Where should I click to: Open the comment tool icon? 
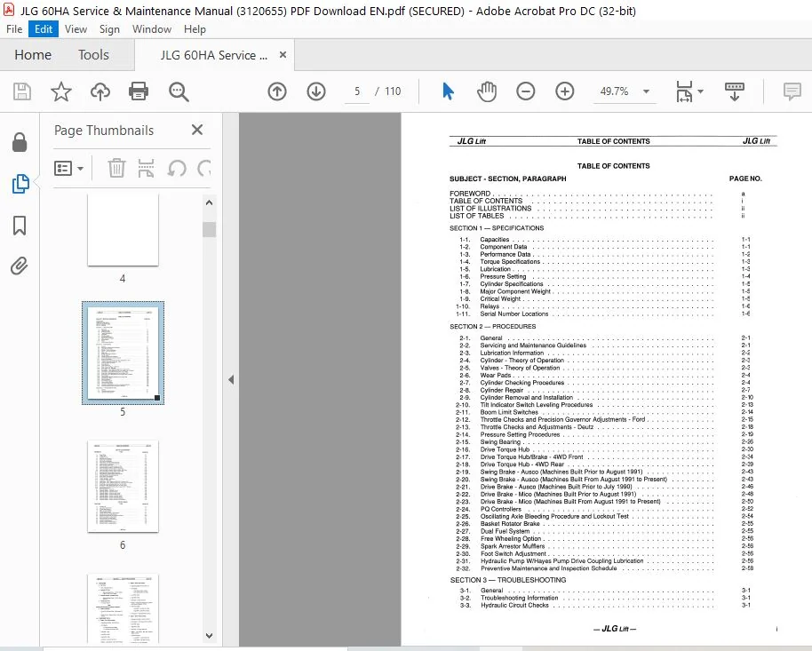tap(792, 91)
